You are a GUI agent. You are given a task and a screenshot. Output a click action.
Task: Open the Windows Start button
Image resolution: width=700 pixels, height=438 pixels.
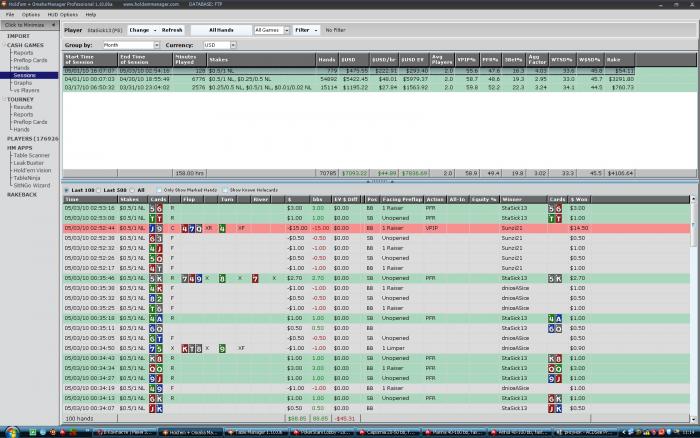pyautogui.click(x=11, y=432)
